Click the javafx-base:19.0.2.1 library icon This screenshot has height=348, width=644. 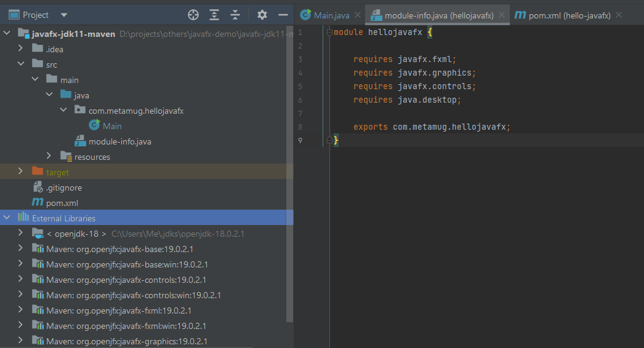pos(38,248)
